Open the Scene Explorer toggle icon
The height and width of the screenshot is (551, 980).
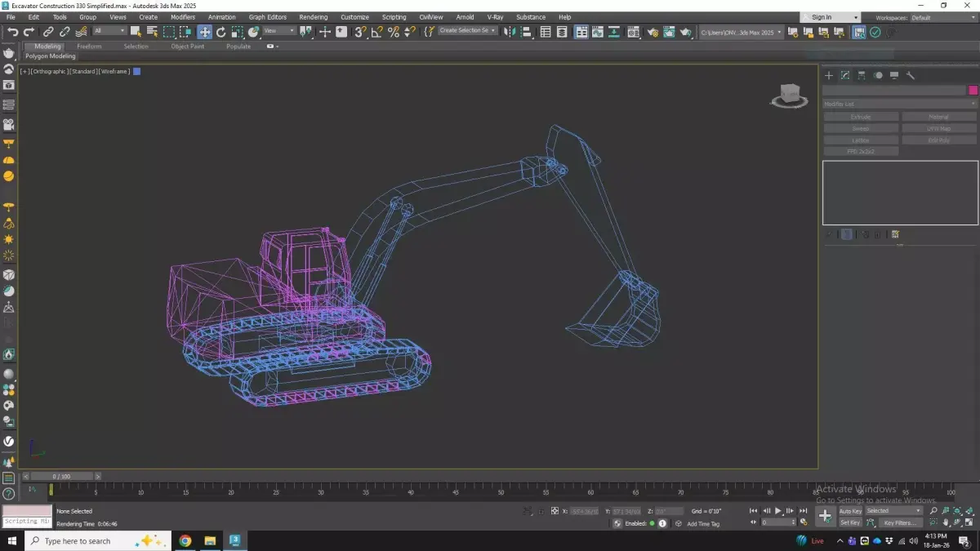tap(546, 32)
